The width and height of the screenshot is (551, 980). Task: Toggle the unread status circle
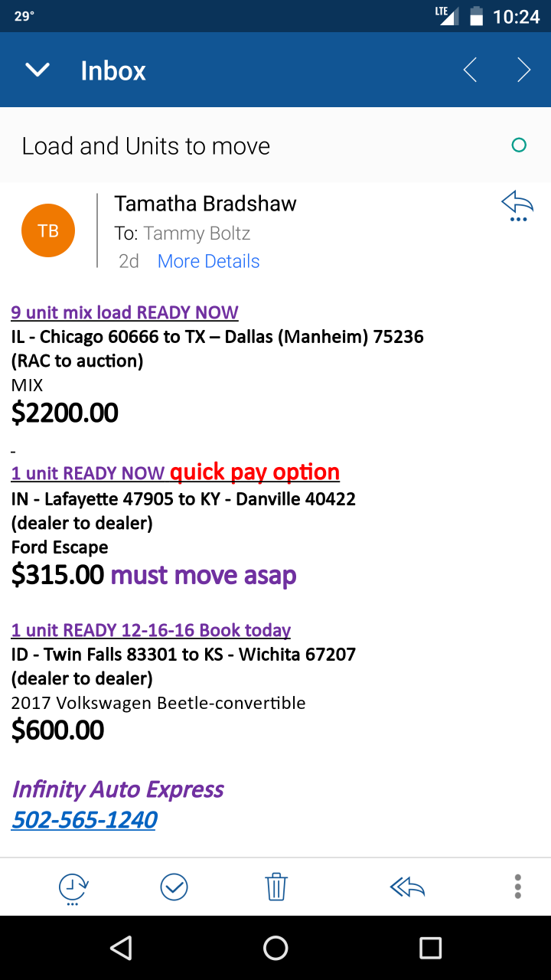coord(519,145)
